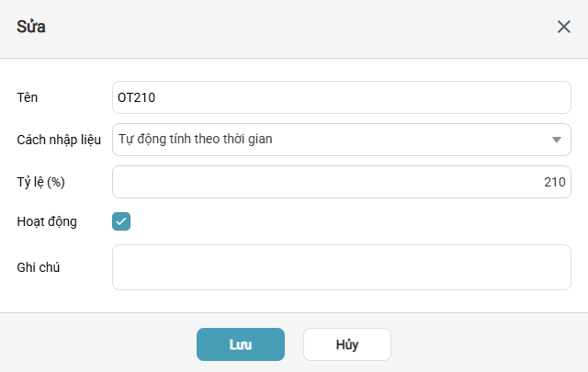The width and height of the screenshot is (588, 372).
Task: Click the Tỷ lệ (%) input field
Action: [342, 182]
